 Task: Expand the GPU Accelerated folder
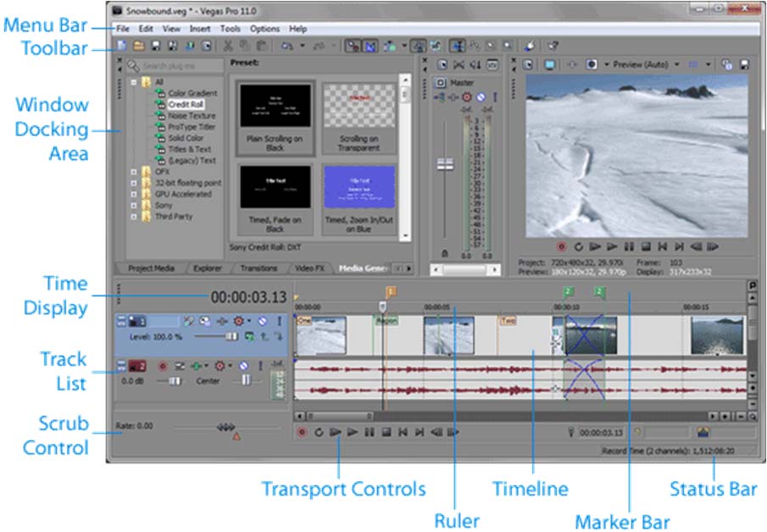134,194
